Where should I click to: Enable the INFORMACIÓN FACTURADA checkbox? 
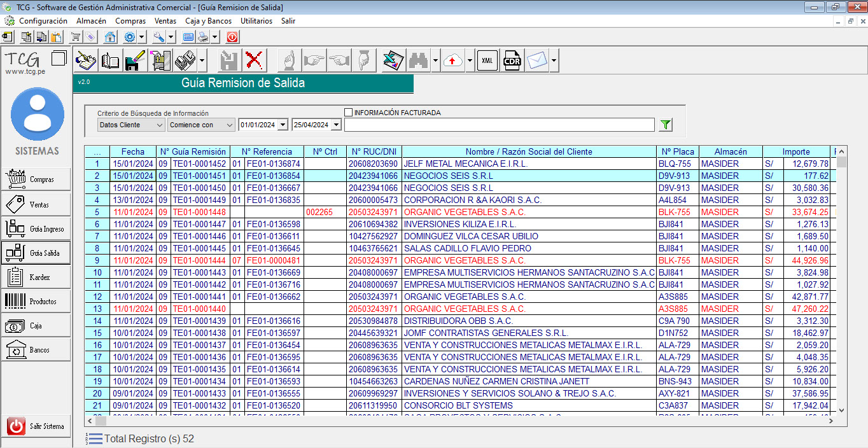tap(348, 113)
